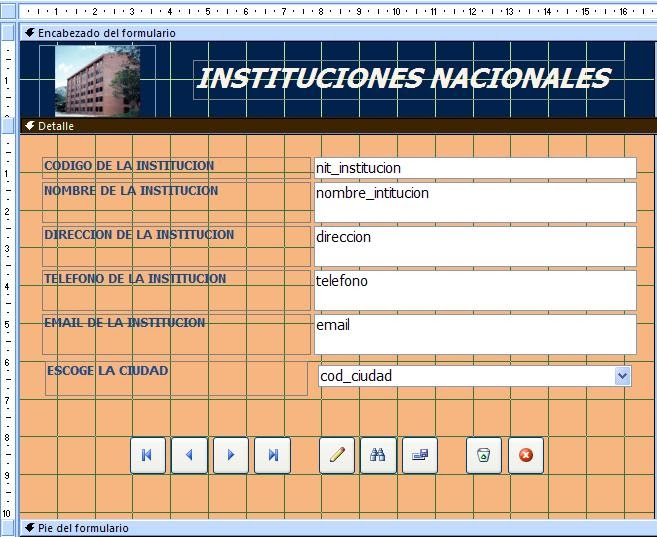Viewport: 657px width, 537px height.
Task: Click the next record arrow button
Action: 231,455
